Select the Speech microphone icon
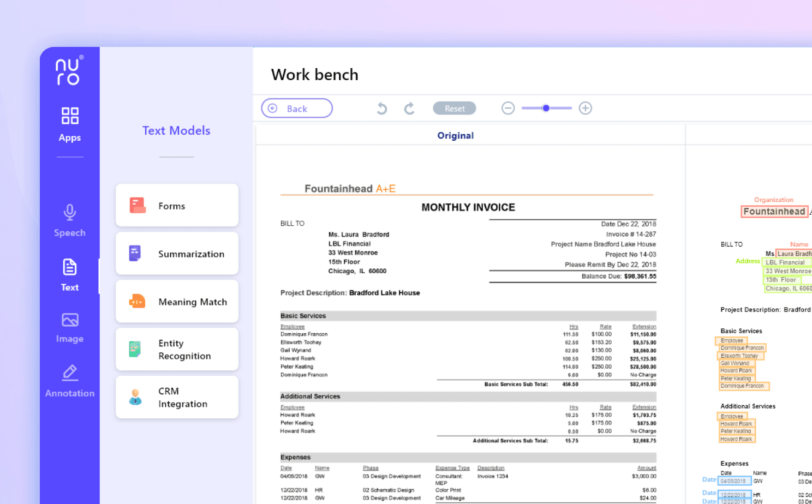Viewport: 812px width, 504px height. [x=70, y=212]
